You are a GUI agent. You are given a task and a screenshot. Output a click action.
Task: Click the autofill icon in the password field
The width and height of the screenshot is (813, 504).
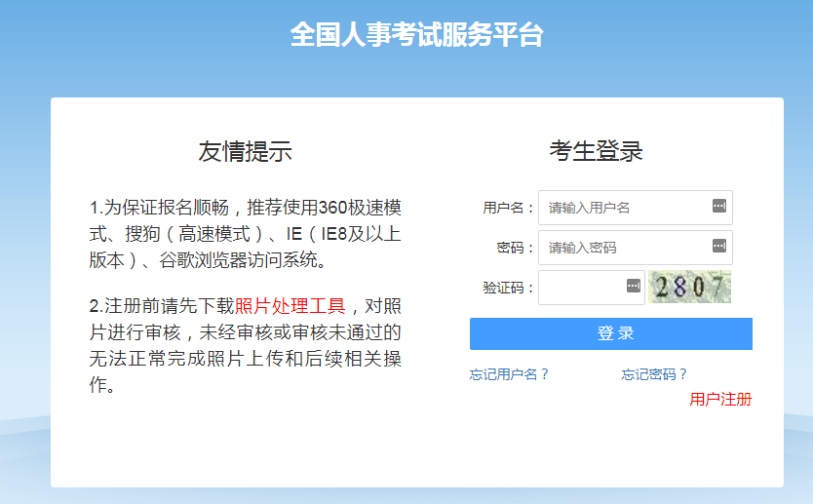[x=719, y=247]
